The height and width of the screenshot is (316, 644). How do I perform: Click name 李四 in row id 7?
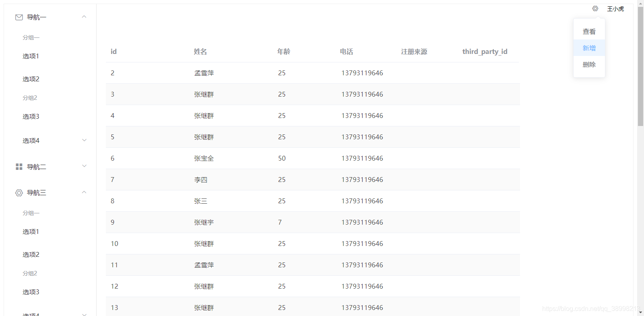coord(201,180)
